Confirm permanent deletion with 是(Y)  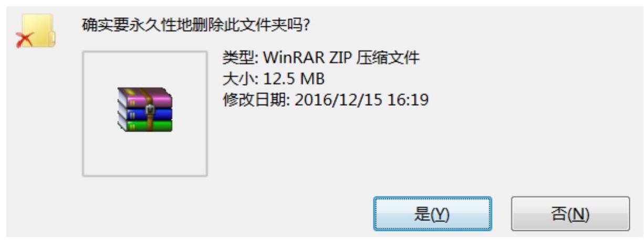pos(432,214)
